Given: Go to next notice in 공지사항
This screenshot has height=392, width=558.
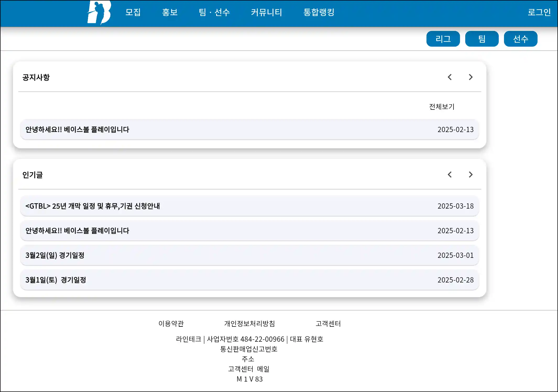Looking at the screenshot, I should click(x=471, y=77).
